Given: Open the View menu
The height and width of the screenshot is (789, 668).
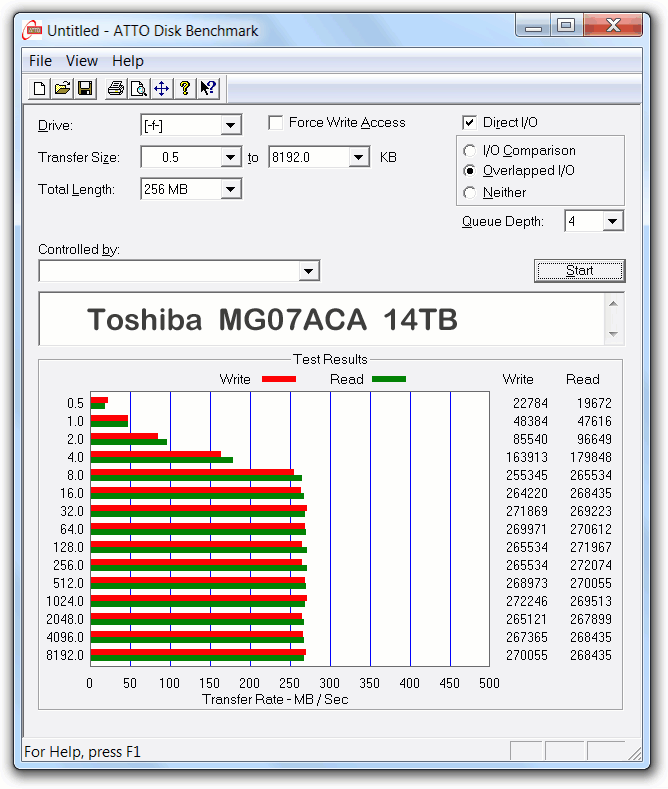Looking at the screenshot, I should point(81,61).
